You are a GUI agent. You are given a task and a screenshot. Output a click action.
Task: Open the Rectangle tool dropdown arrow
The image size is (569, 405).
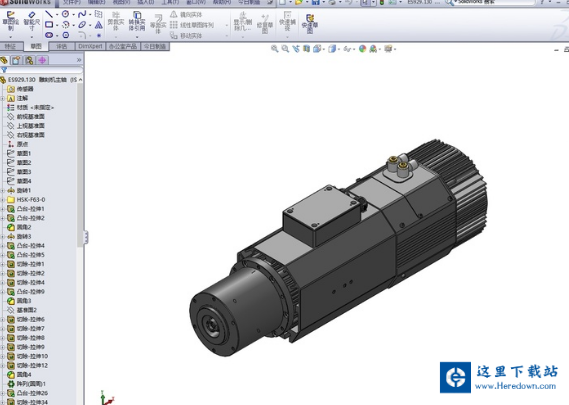tap(57, 25)
